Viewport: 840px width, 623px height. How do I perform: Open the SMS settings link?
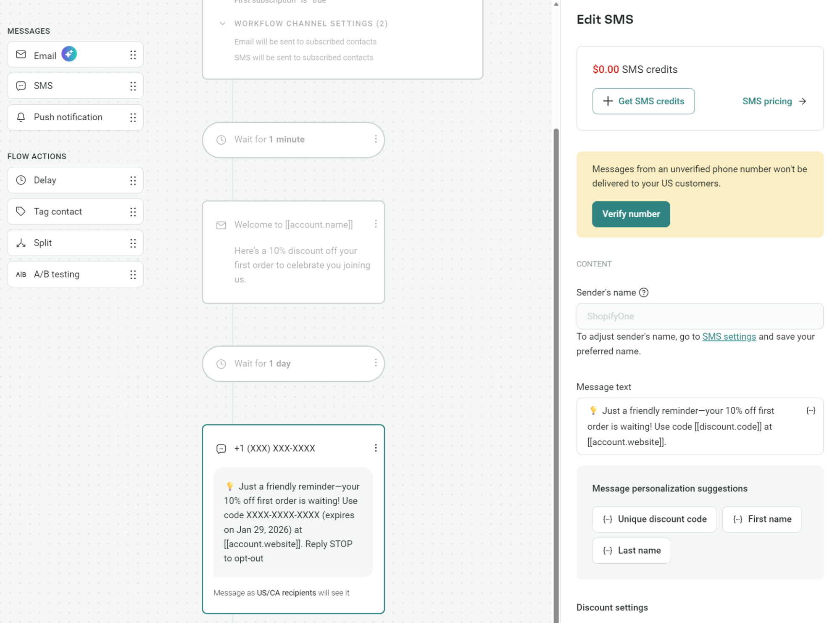coord(729,336)
